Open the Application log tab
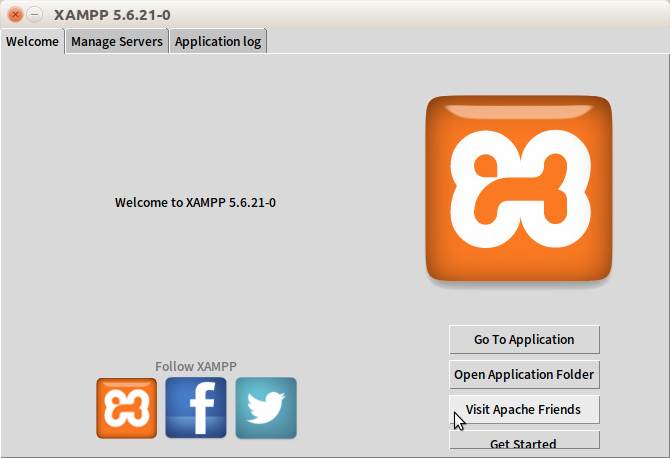 click(218, 41)
